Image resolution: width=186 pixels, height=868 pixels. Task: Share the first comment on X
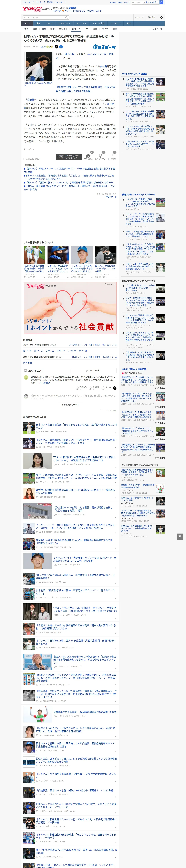[x=115, y=388]
